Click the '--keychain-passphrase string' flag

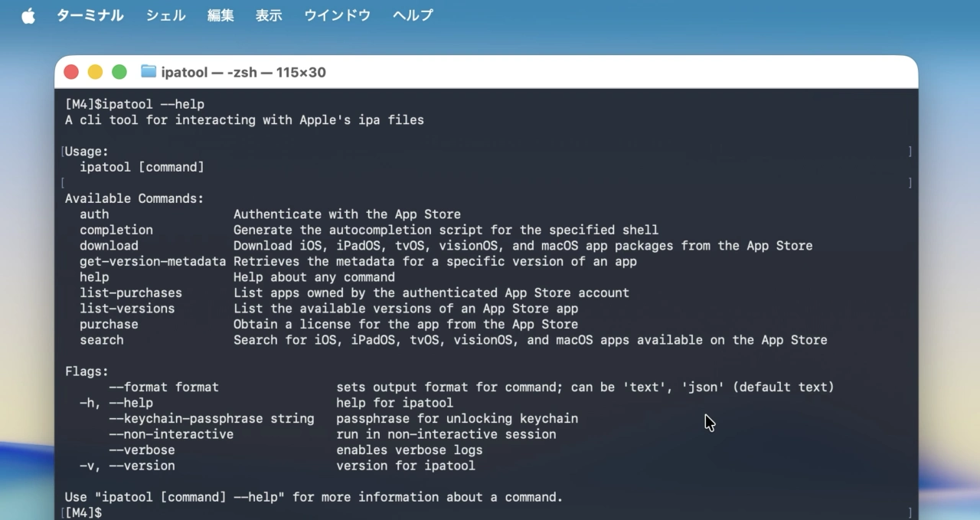click(211, 418)
